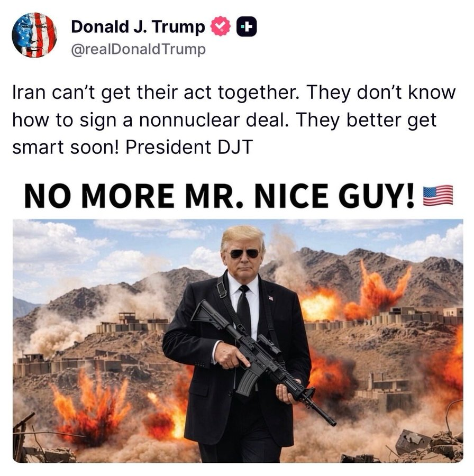Click the American flag emoji after headline

coord(438,196)
